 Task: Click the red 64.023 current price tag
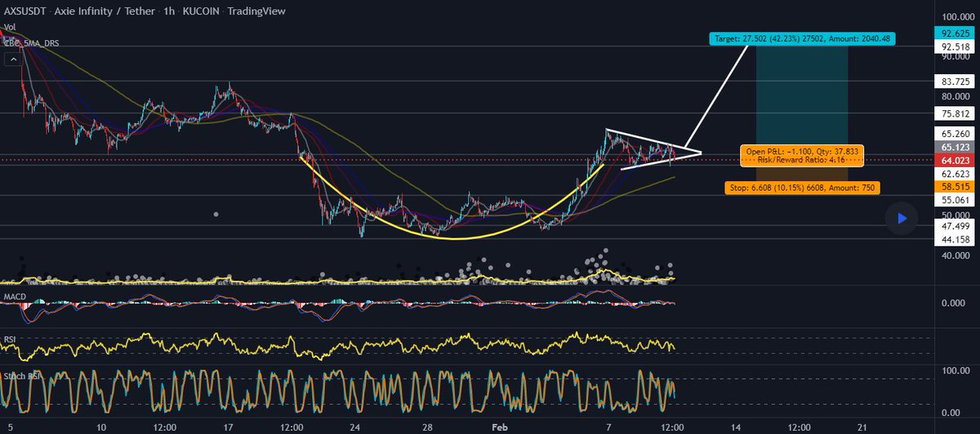[x=955, y=160]
